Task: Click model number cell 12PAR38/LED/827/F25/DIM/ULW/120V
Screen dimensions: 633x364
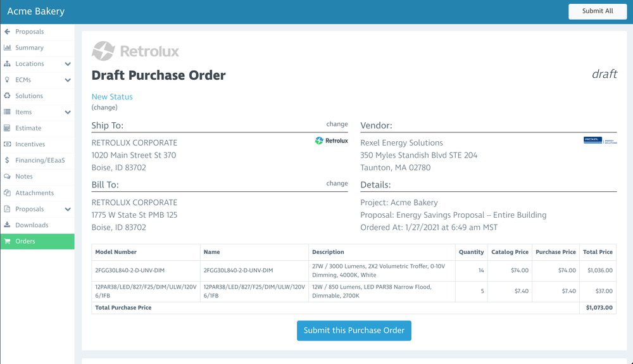Action: [146, 291]
